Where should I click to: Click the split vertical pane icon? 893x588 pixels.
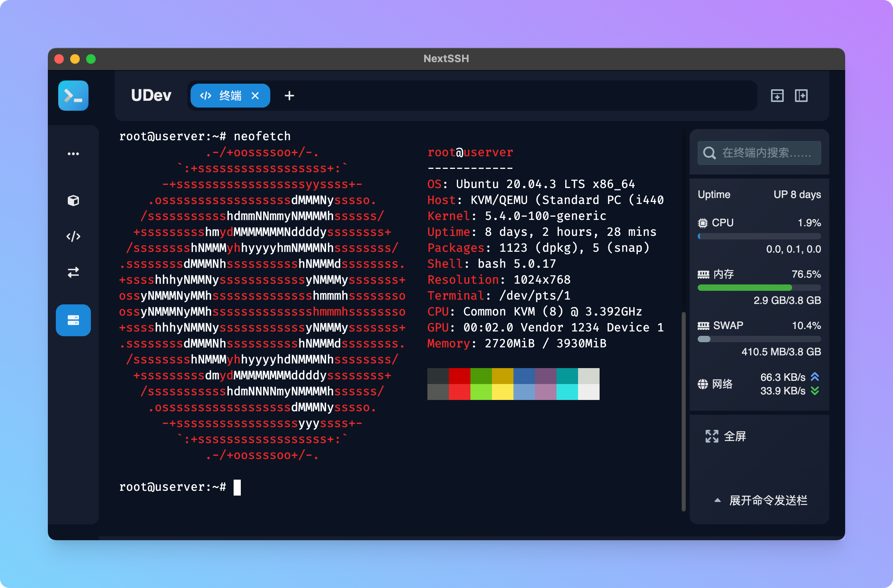[x=801, y=96]
